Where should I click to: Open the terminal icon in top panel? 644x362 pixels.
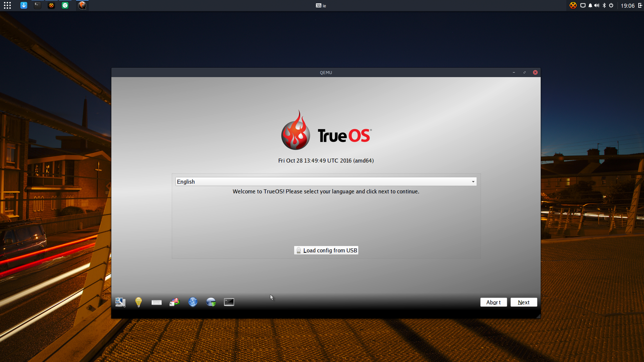(x=38, y=5)
